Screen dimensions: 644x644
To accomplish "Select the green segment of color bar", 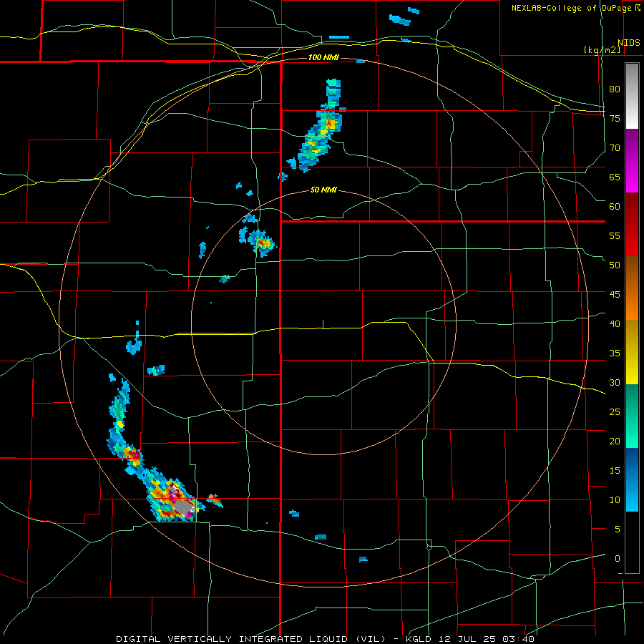I will [x=632, y=416].
